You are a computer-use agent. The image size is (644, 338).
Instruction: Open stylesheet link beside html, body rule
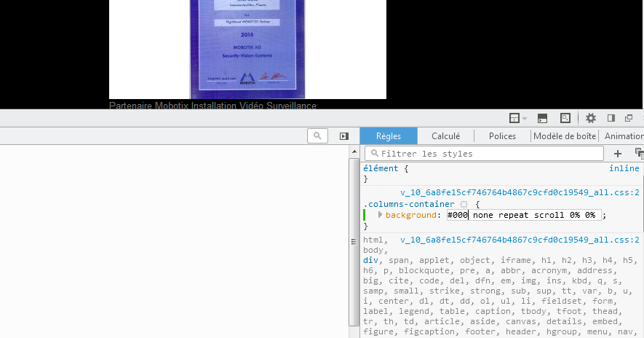click(520, 240)
